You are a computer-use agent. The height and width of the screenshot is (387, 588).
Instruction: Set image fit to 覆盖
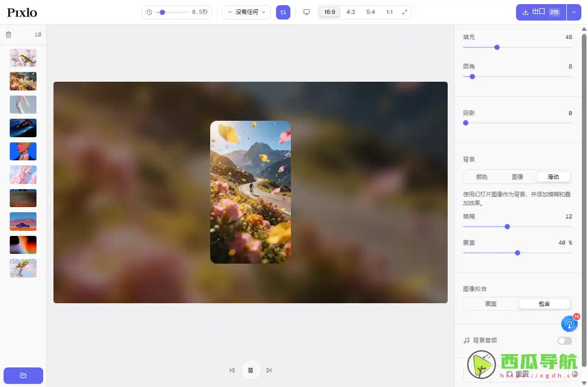click(x=491, y=304)
